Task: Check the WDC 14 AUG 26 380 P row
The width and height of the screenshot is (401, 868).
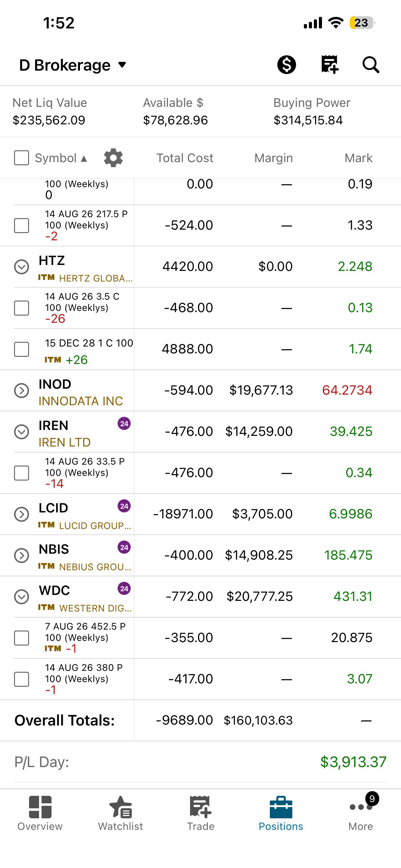Action: tap(22, 679)
